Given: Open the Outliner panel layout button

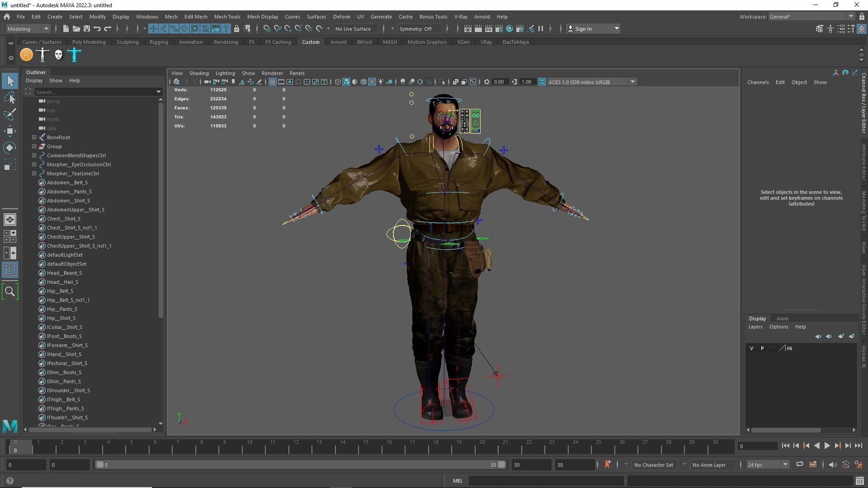Looking at the screenshot, I should [10, 270].
